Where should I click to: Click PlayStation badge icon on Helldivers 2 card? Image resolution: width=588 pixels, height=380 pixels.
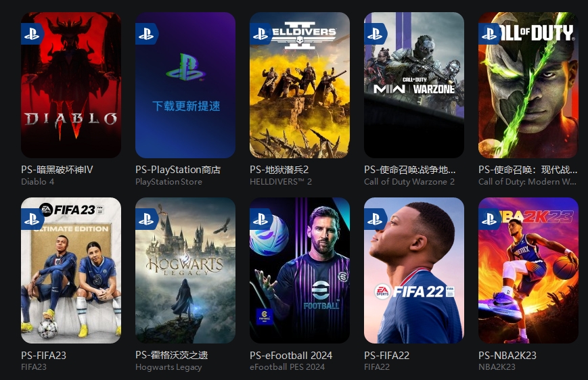pos(261,34)
